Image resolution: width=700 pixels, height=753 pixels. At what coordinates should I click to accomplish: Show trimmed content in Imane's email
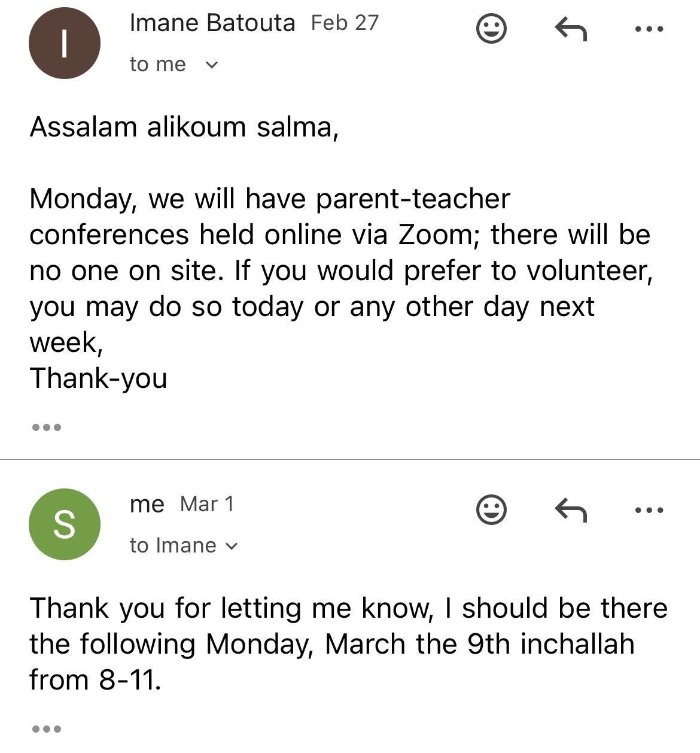[46, 427]
